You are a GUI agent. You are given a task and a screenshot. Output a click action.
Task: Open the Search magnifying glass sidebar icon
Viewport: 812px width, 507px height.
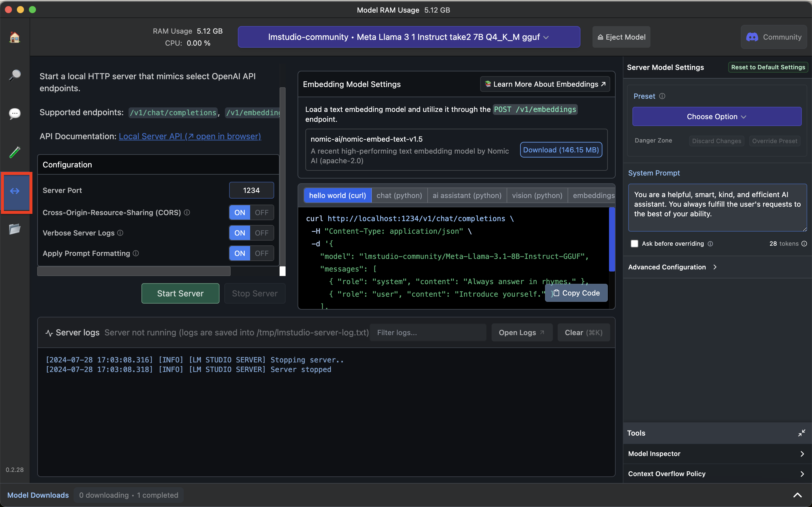click(x=15, y=75)
